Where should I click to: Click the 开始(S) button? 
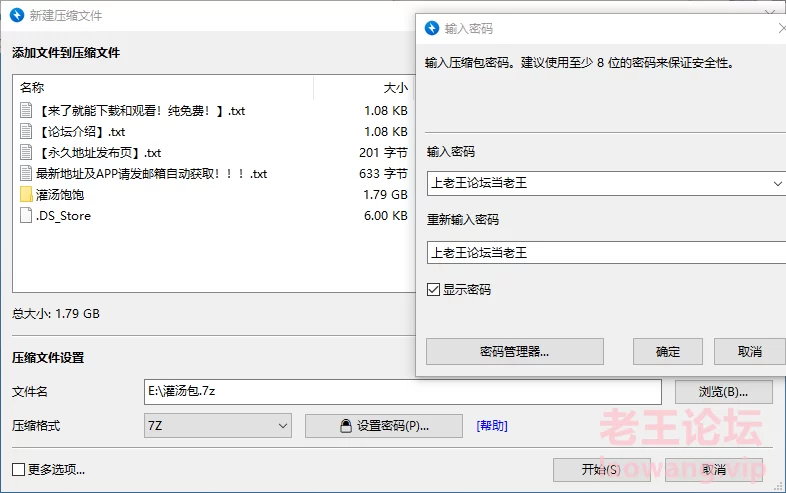(x=602, y=470)
